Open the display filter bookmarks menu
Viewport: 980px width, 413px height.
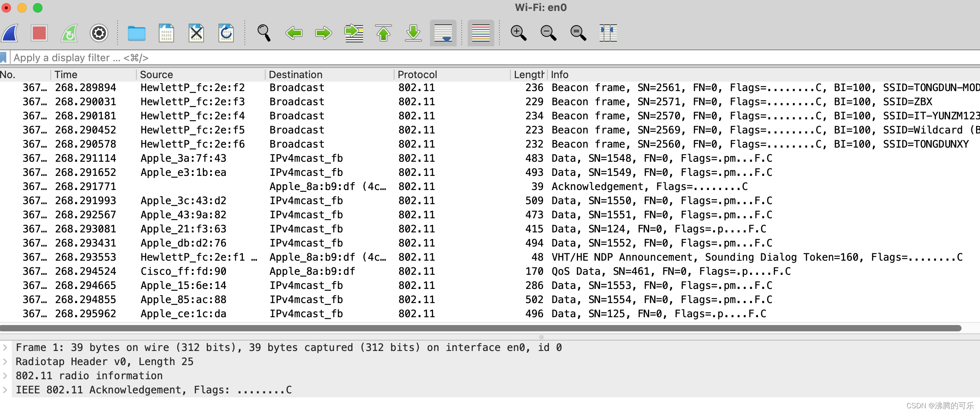pos(5,58)
